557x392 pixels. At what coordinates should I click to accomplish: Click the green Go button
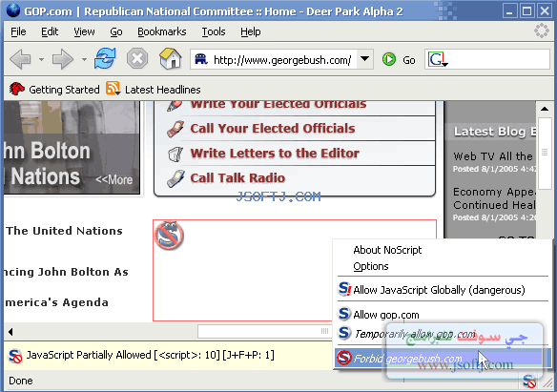(399, 60)
